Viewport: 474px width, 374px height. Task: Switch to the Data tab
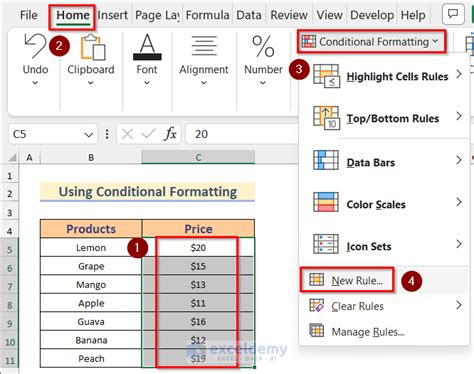pos(249,15)
